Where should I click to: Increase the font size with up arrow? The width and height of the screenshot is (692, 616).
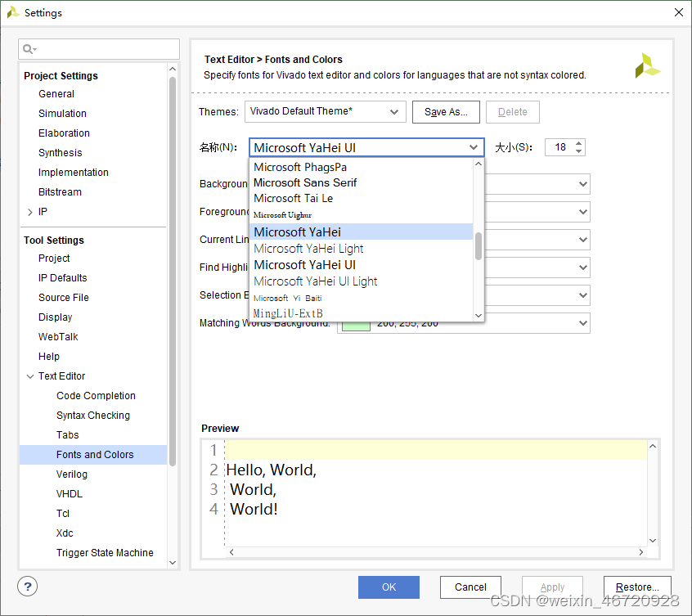click(x=578, y=143)
